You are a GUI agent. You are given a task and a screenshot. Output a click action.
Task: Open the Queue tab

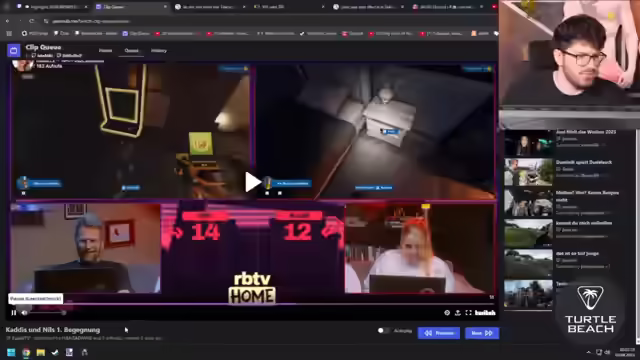[131, 51]
